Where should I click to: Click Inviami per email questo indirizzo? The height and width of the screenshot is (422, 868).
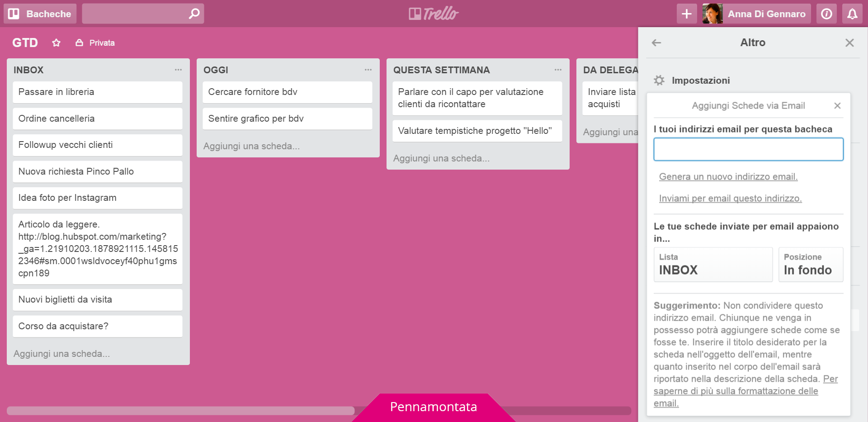[x=729, y=198]
